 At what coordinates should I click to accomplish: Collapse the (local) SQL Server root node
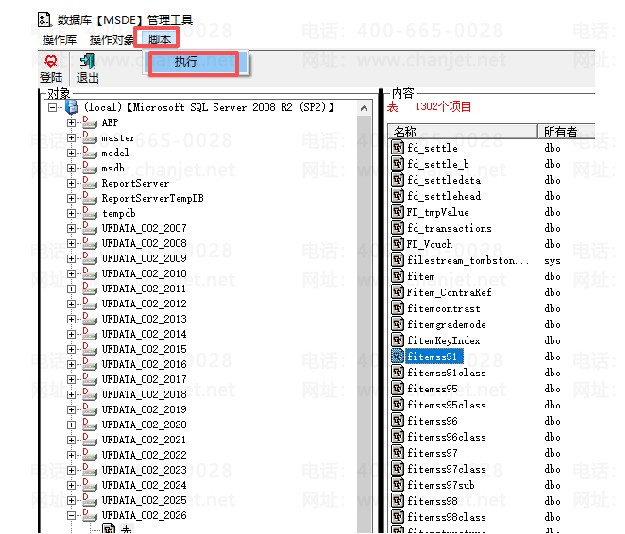point(52,107)
